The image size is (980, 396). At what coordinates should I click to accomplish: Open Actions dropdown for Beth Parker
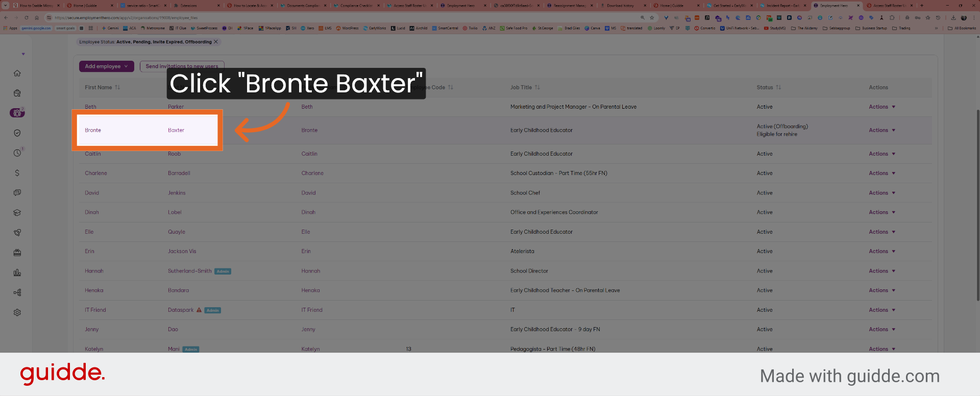(x=882, y=107)
